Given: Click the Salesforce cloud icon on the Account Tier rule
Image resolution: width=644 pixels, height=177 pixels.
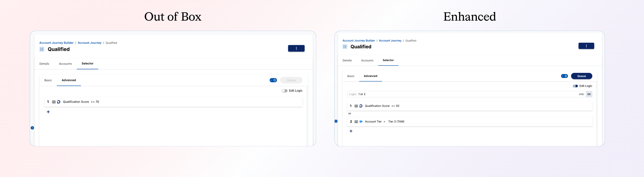Looking at the screenshot, I should pos(361,122).
